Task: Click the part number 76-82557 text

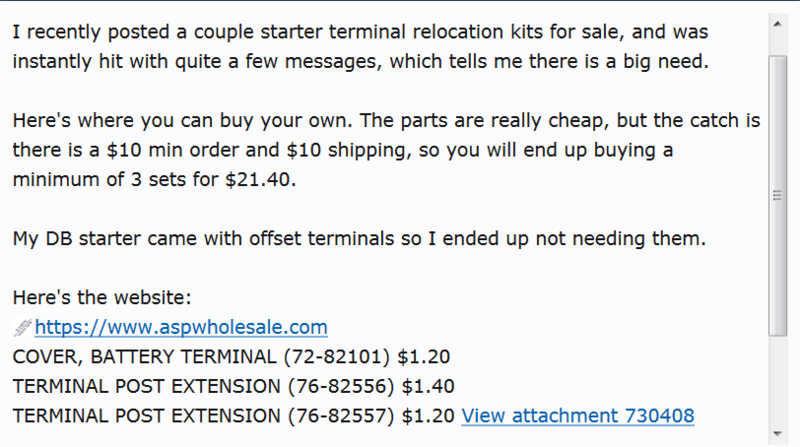Action: 341,416
